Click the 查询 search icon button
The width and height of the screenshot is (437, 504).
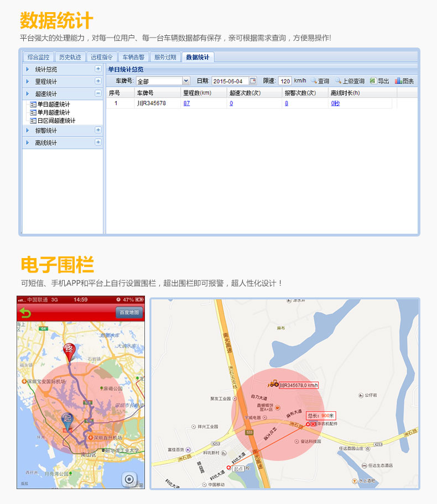click(x=314, y=81)
